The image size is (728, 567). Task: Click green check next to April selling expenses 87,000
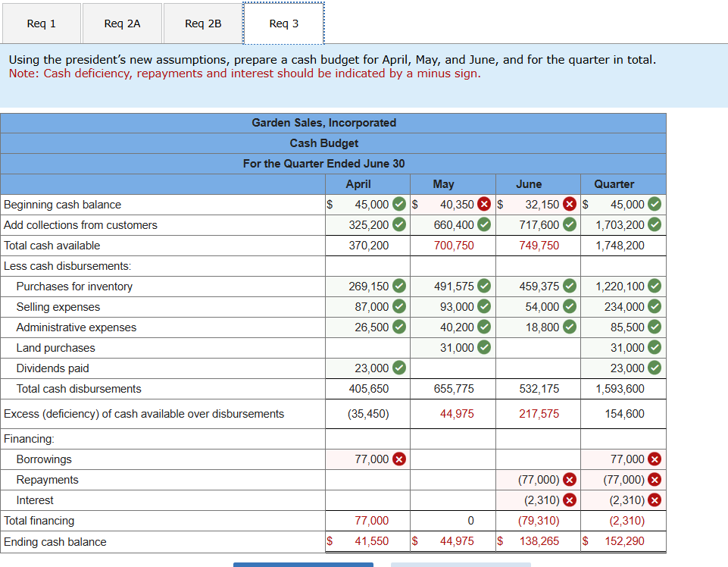pyautogui.click(x=399, y=306)
